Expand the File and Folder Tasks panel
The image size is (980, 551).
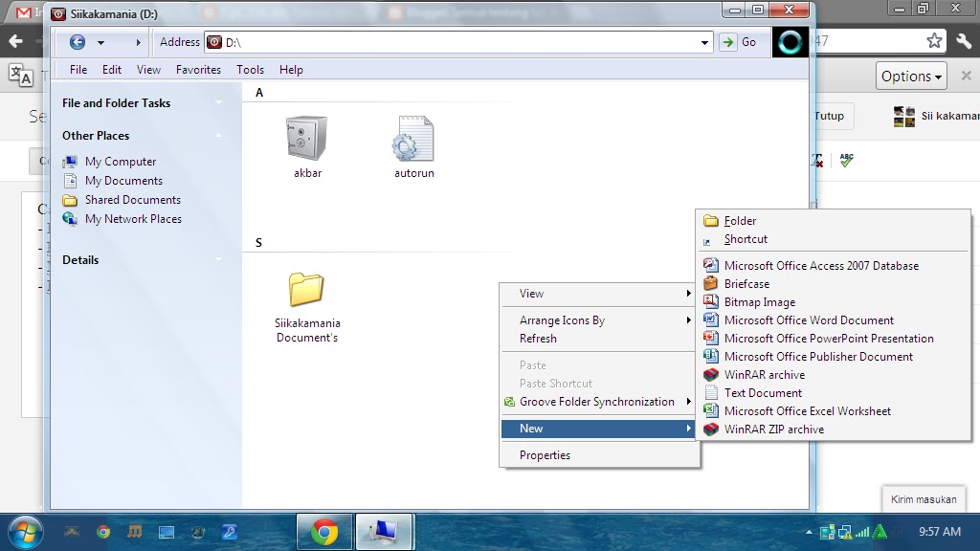tap(218, 102)
